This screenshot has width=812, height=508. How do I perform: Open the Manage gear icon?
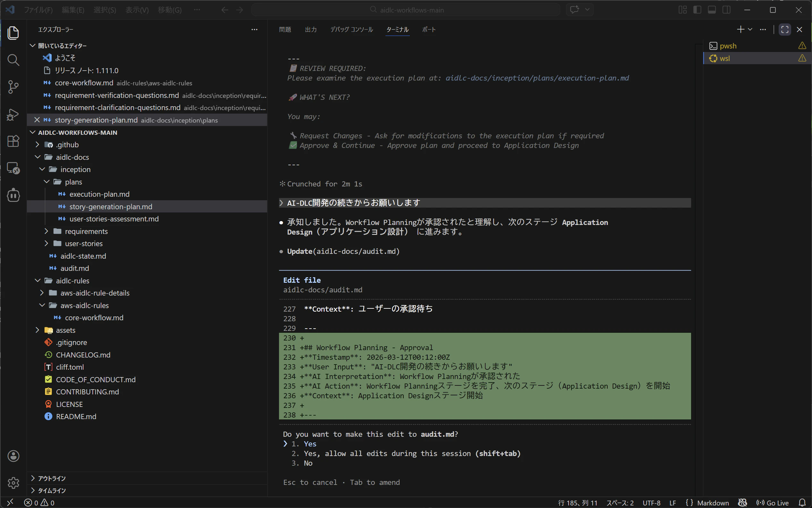(13, 483)
